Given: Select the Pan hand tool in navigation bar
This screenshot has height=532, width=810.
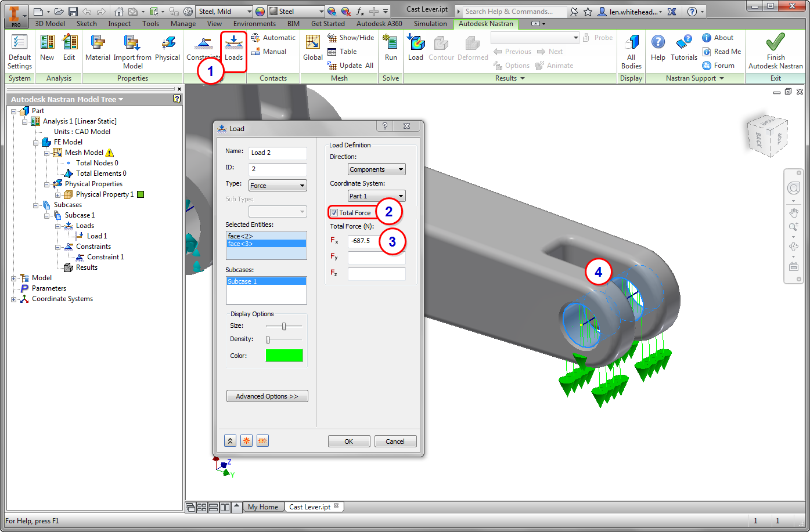Looking at the screenshot, I should pyautogui.click(x=793, y=212).
